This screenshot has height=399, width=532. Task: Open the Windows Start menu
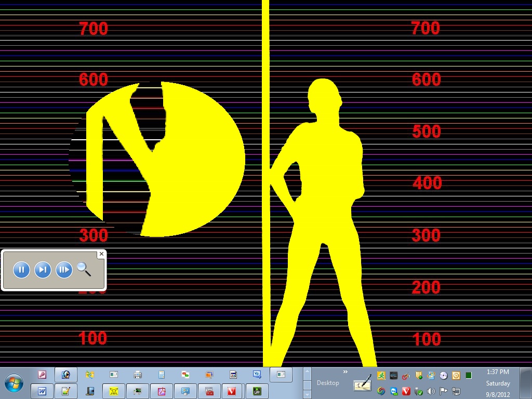[14, 383]
